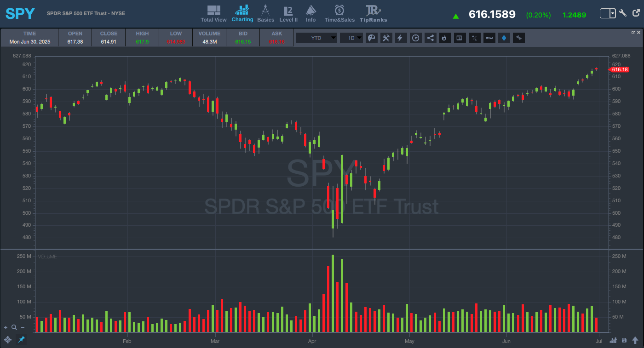This screenshot has height=348, width=644.
Task: Save the chart using the disk icon
Action: [624, 340]
